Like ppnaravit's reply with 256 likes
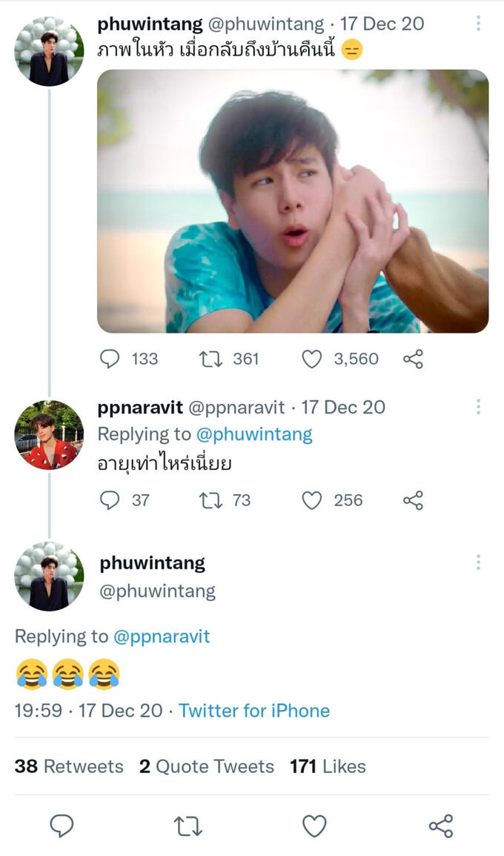This screenshot has height=856, width=504. pos(313,500)
